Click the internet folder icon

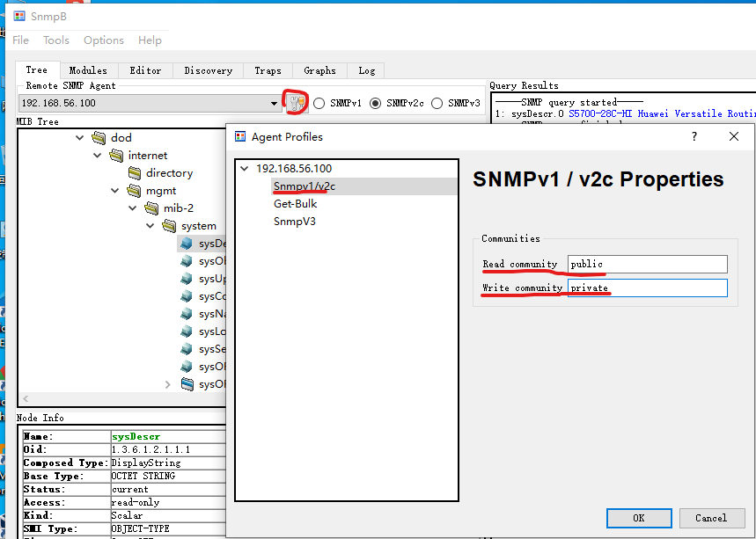[116, 155]
